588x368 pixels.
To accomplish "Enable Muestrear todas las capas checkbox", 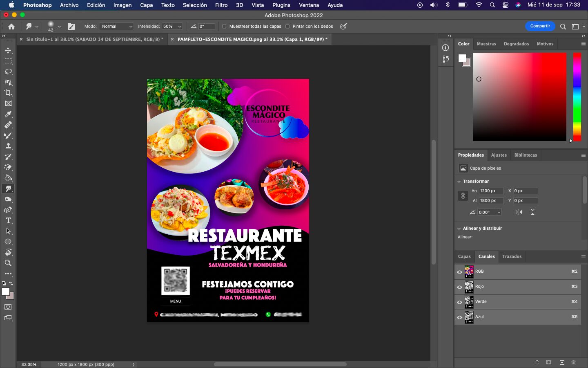I will pos(224,27).
